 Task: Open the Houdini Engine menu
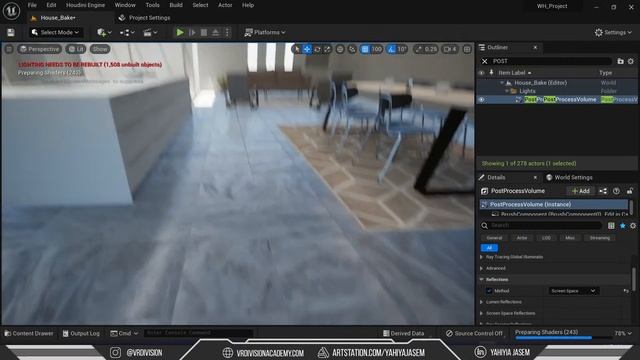(85, 5)
